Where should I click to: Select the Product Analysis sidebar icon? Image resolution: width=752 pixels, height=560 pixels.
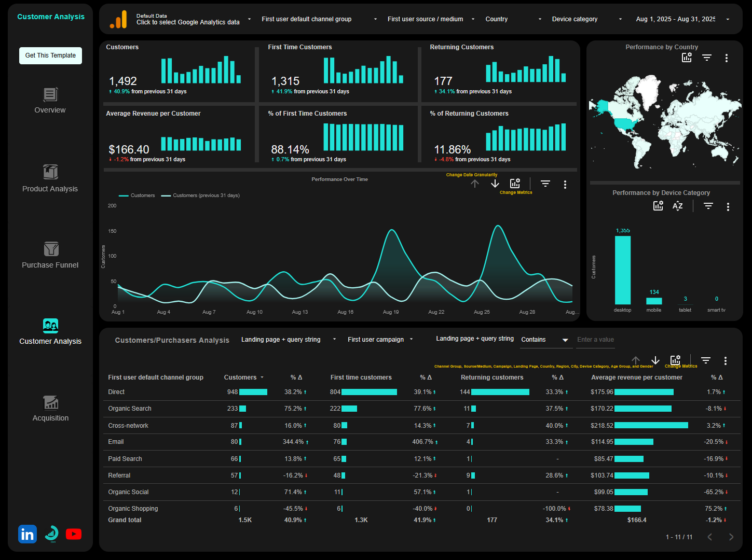pos(50,172)
